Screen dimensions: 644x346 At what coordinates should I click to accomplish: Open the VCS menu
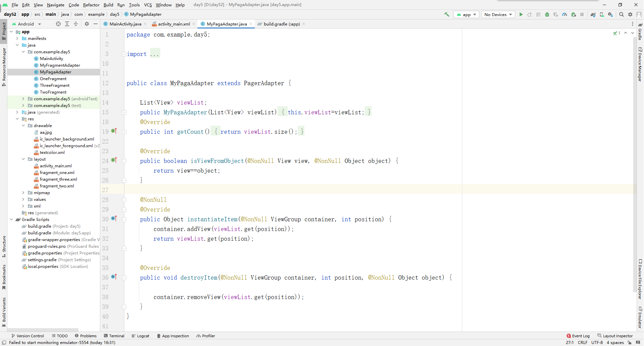(x=148, y=5)
